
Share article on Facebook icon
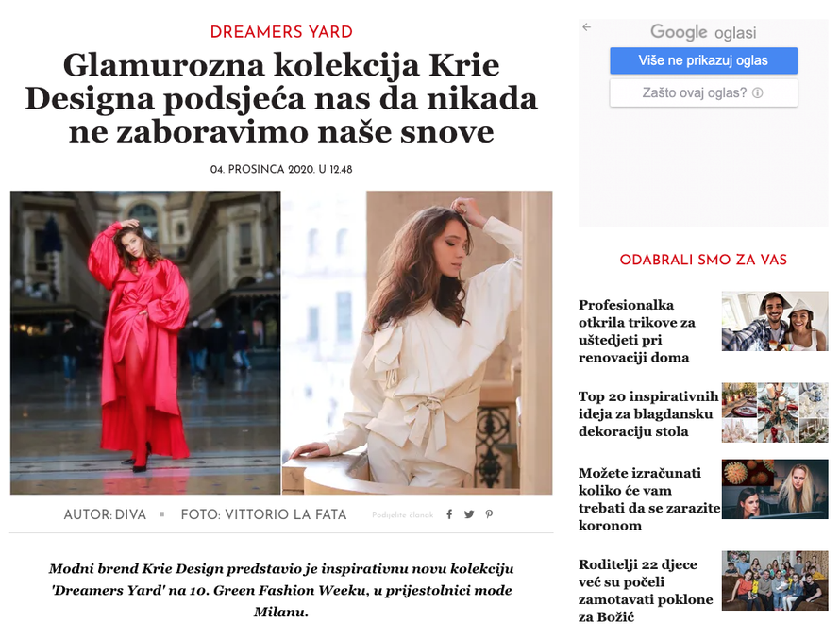click(x=449, y=514)
